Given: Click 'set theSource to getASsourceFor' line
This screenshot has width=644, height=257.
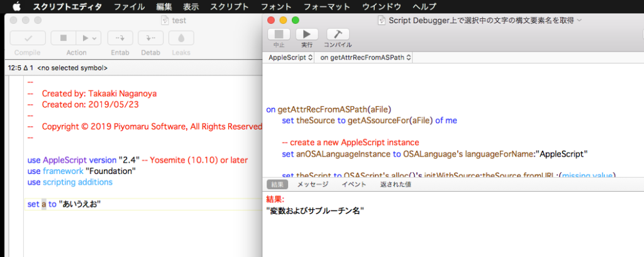Looking at the screenshot, I should (369, 121).
